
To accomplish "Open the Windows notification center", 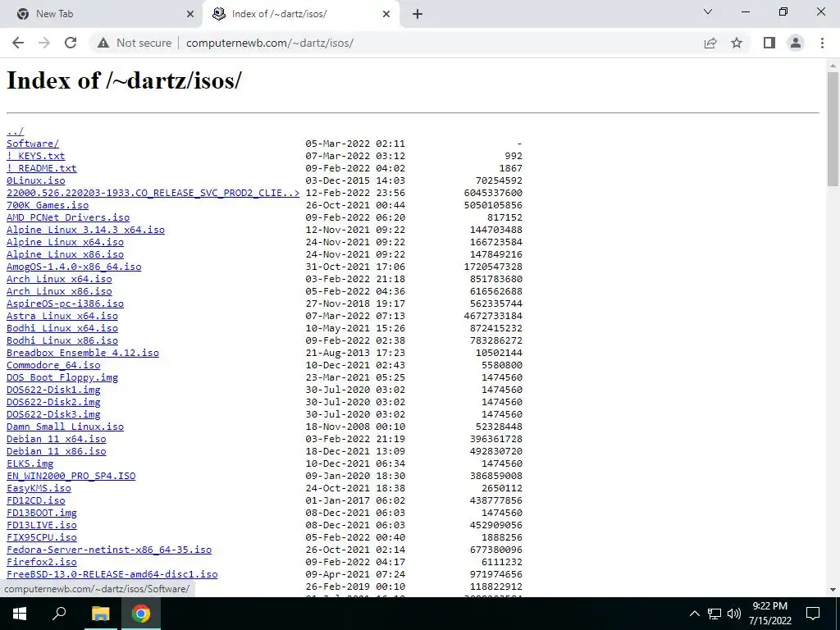I will coord(813,614).
